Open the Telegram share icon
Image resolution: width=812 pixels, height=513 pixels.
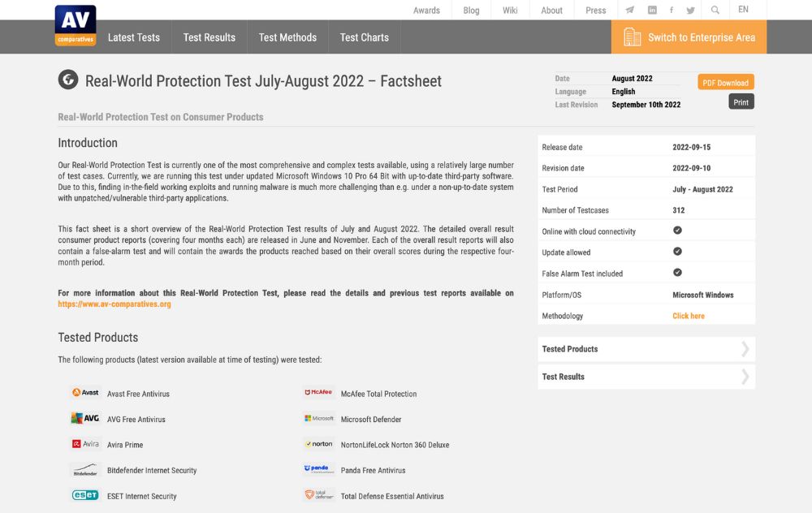pyautogui.click(x=630, y=10)
